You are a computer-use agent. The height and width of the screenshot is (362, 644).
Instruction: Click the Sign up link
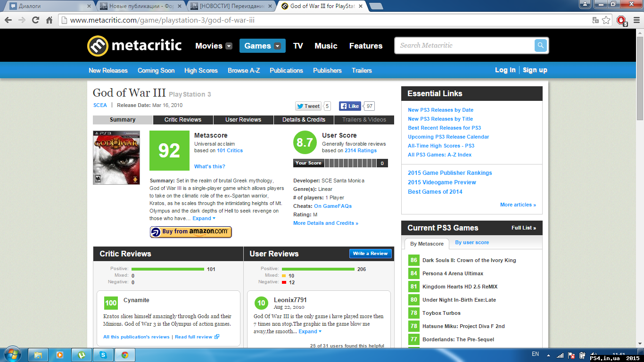535,70
